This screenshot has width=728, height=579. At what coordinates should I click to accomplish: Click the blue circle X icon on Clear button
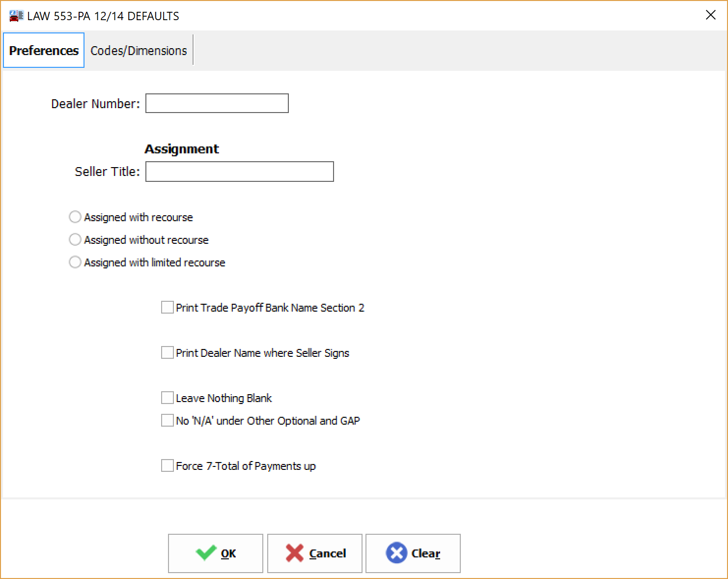(x=397, y=552)
